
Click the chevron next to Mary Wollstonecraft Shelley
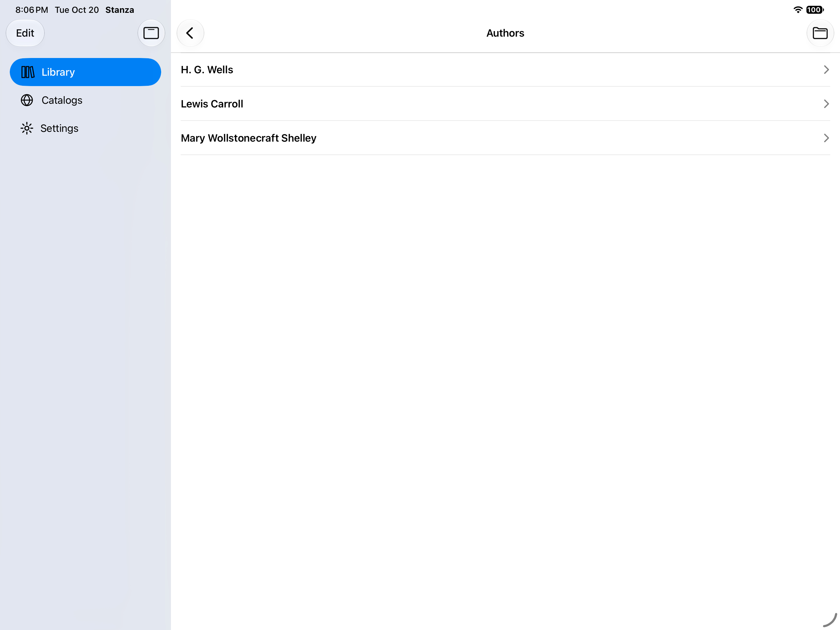point(826,138)
